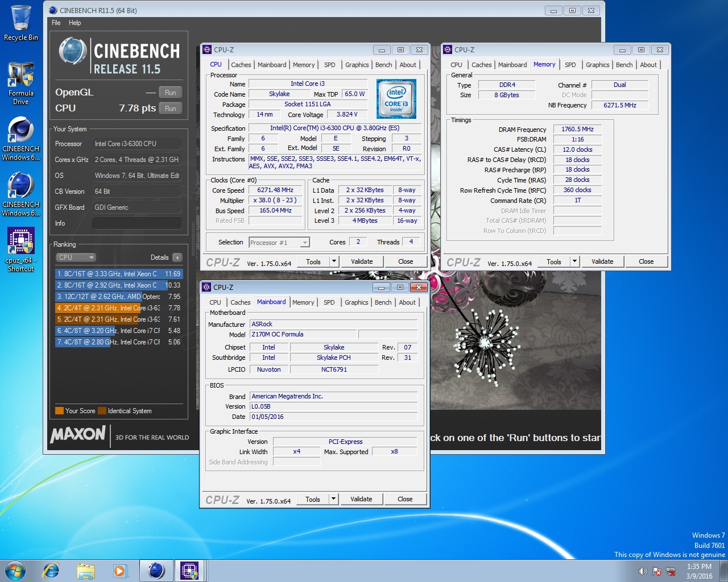Switch to the Bench tab in the CPU-Z CPU window
728x582 pixels.
click(x=384, y=65)
